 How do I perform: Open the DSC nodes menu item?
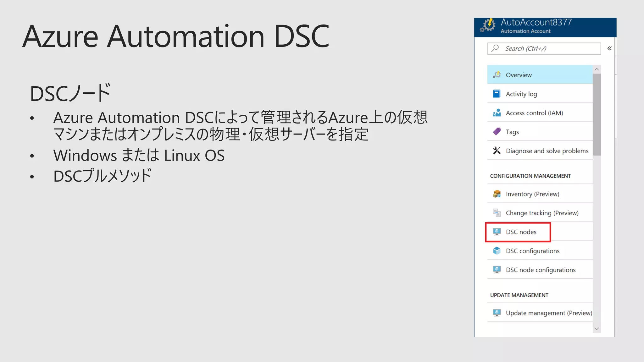(x=521, y=232)
